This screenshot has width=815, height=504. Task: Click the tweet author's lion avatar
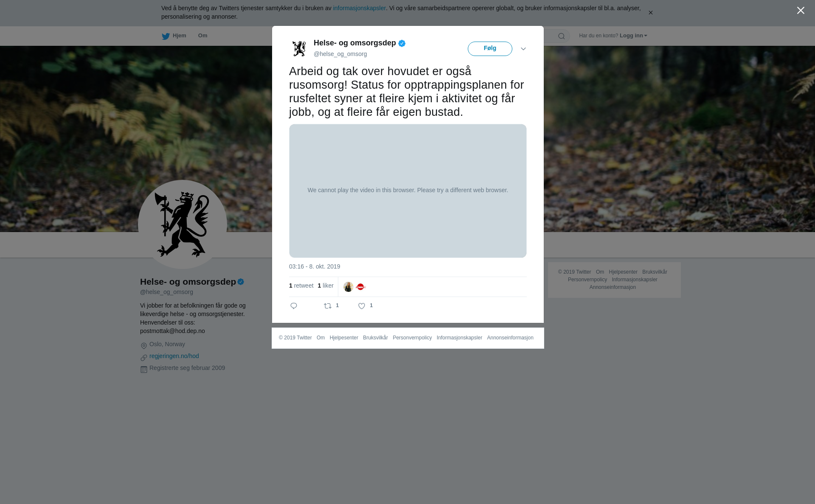(299, 48)
